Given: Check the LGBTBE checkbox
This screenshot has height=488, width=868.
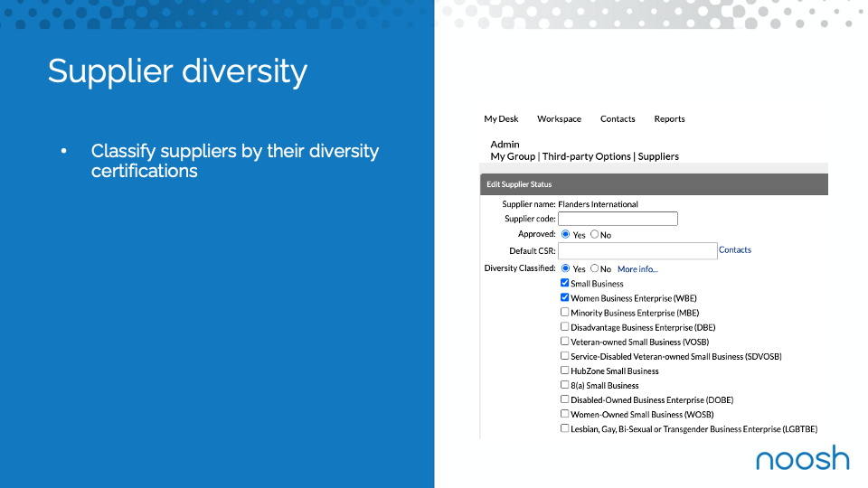Looking at the screenshot, I should click(564, 428).
